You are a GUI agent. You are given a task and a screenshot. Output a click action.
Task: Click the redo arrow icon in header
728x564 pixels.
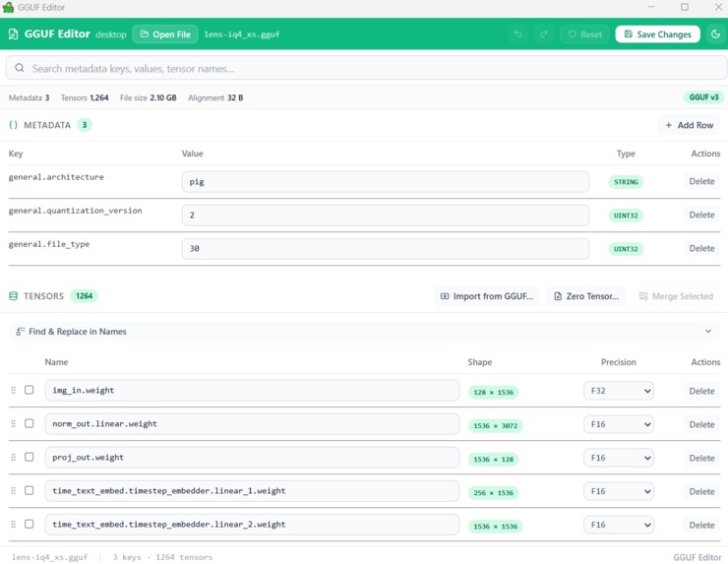[x=544, y=34]
